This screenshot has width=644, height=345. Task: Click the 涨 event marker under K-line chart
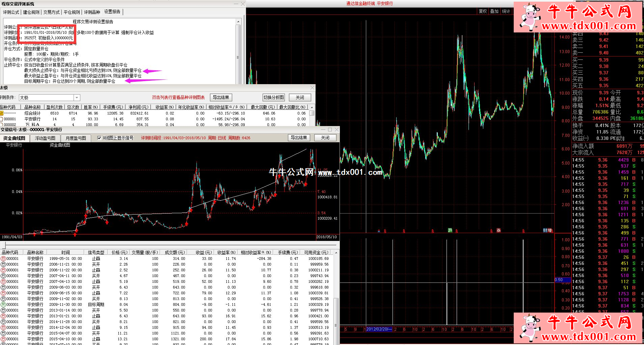click(499, 230)
